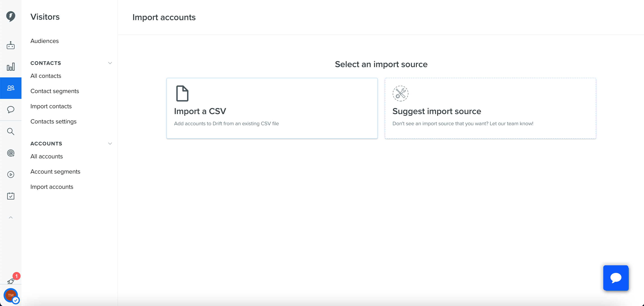This screenshot has width=644, height=306.
Task: Click the ACCOUNTS section header
Action: tap(46, 144)
